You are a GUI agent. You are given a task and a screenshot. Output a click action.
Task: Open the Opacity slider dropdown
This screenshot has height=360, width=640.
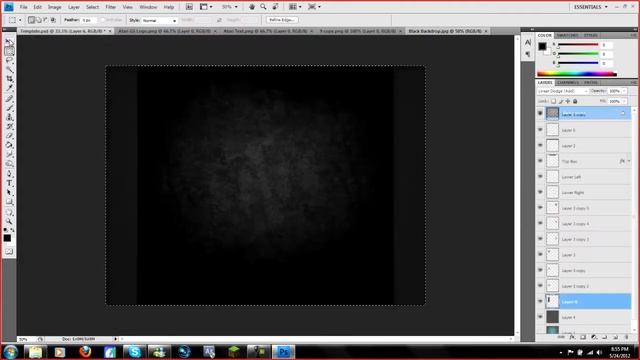click(624, 91)
